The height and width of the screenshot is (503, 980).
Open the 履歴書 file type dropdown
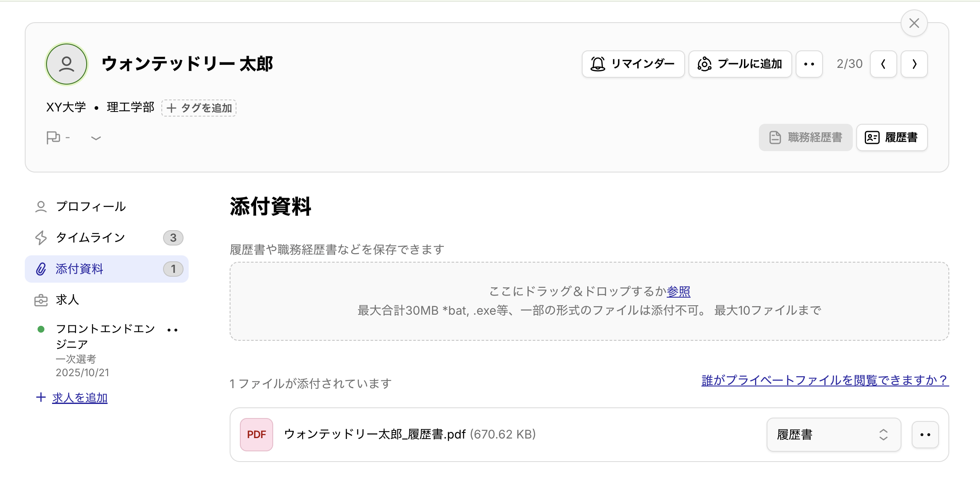tap(833, 434)
